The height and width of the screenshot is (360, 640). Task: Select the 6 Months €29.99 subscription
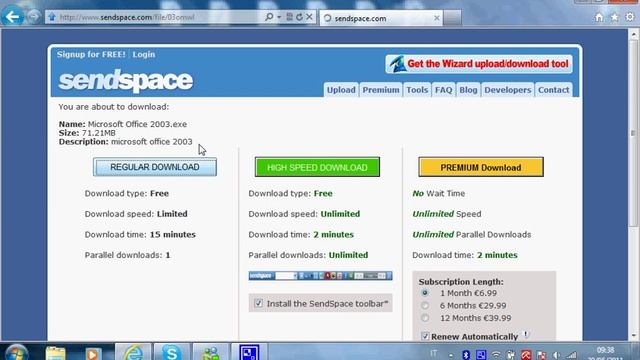pyautogui.click(x=425, y=305)
